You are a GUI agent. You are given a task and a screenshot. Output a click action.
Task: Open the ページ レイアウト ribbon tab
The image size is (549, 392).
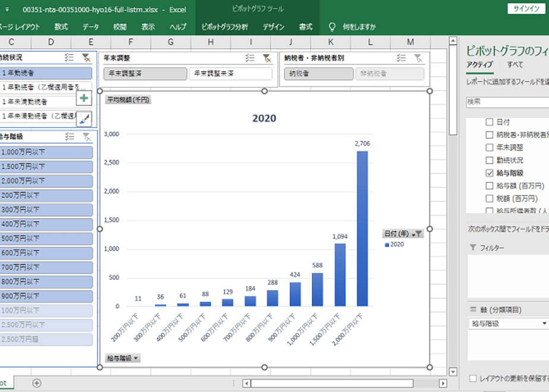point(20,27)
